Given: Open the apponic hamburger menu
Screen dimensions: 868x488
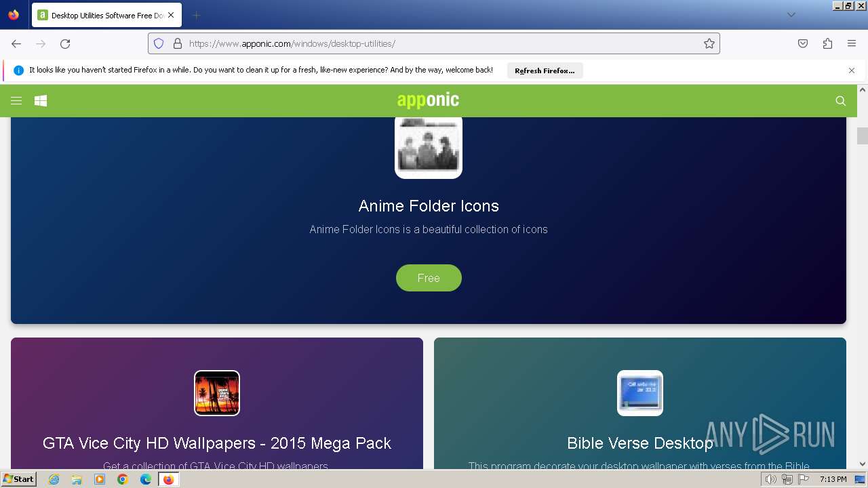Looking at the screenshot, I should click(x=16, y=101).
